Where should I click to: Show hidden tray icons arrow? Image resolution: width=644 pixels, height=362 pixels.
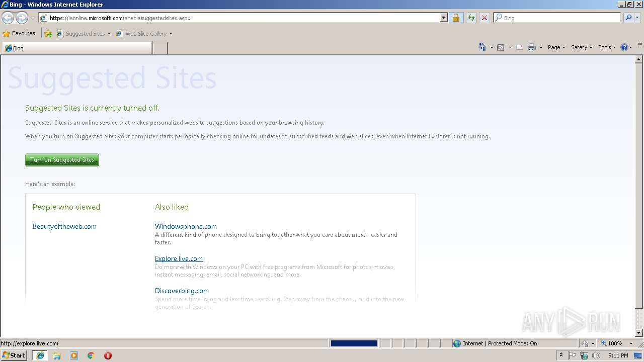[561, 355]
